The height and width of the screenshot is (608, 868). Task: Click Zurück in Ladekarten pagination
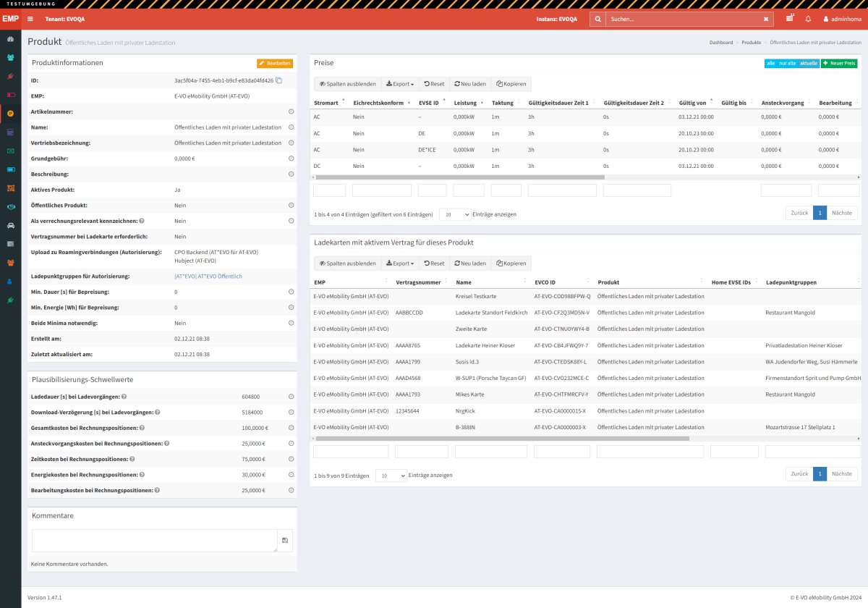(x=799, y=474)
